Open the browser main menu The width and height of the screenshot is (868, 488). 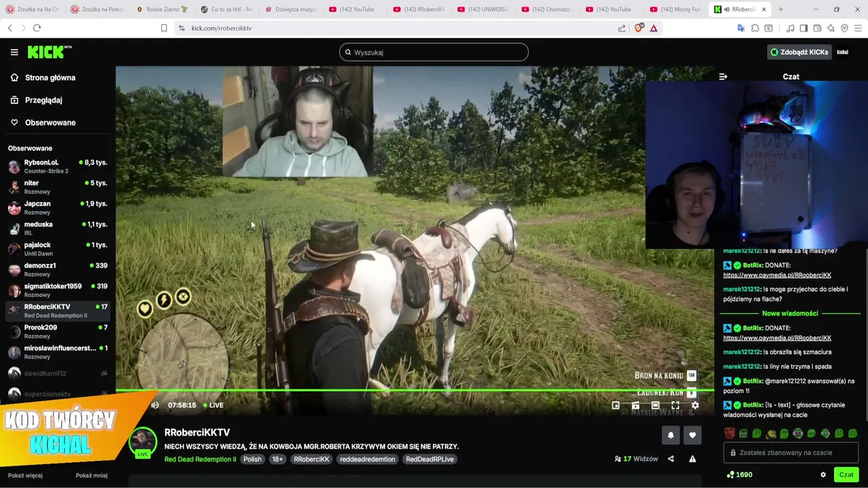[x=859, y=28]
